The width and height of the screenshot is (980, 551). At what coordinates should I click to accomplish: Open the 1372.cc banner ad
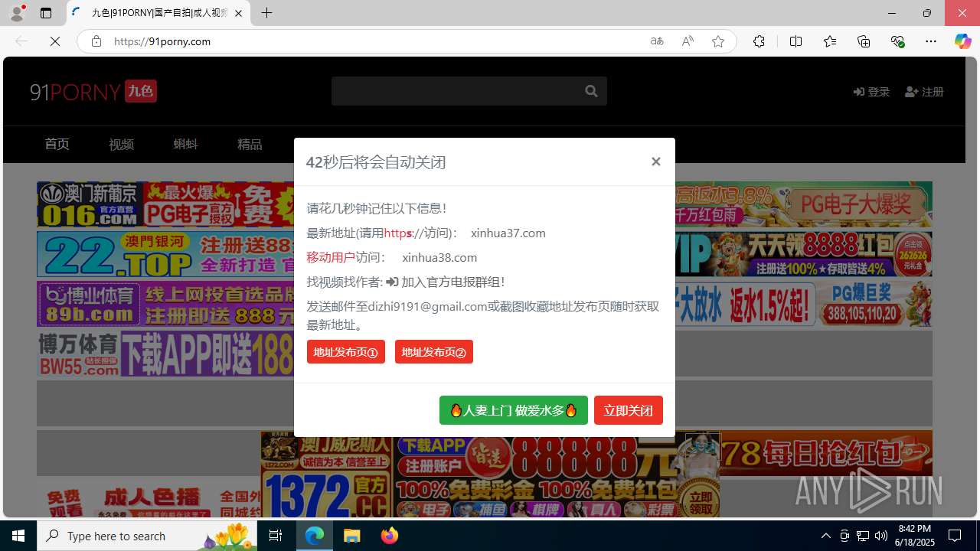(327, 474)
